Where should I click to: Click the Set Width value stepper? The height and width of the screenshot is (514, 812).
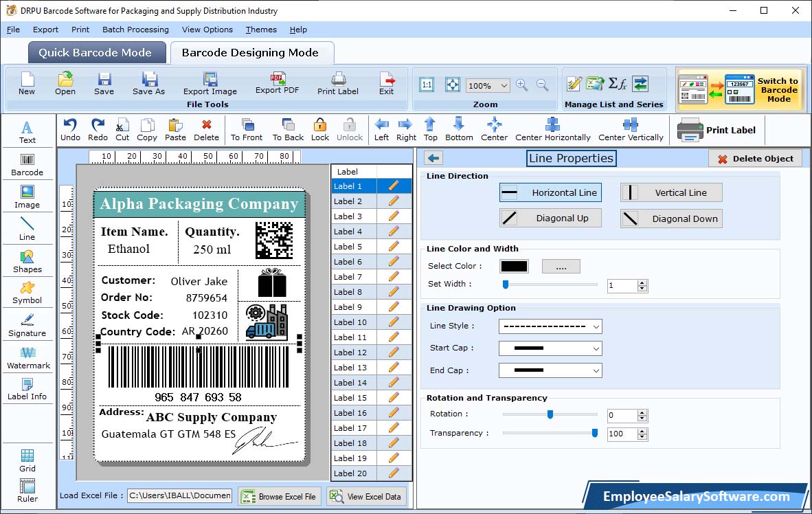(642, 285)
